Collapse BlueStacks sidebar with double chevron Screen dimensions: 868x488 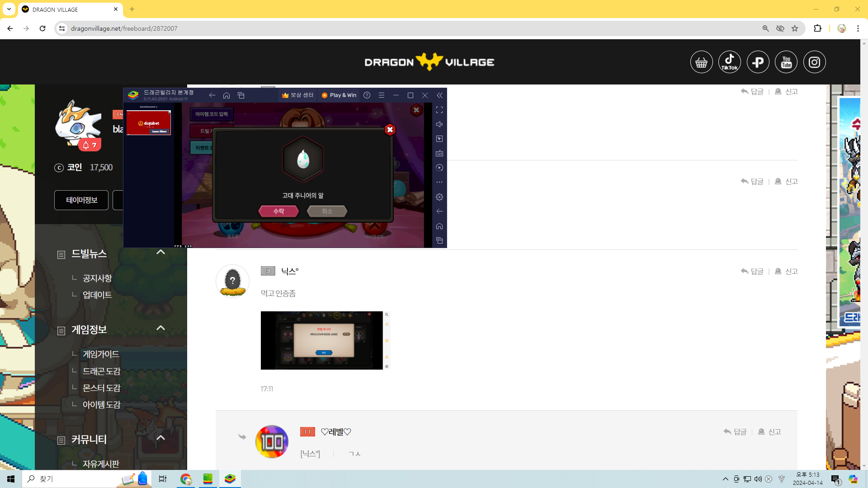pos(440,95)
